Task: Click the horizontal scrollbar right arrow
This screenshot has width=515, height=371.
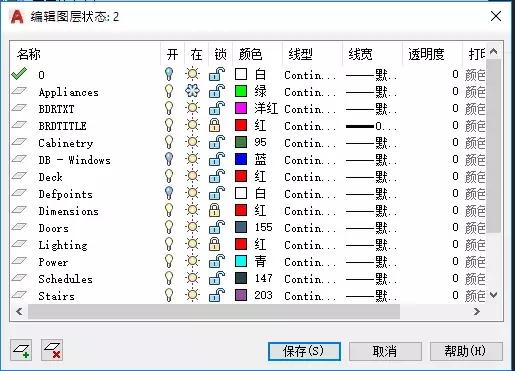Action: 477,311
